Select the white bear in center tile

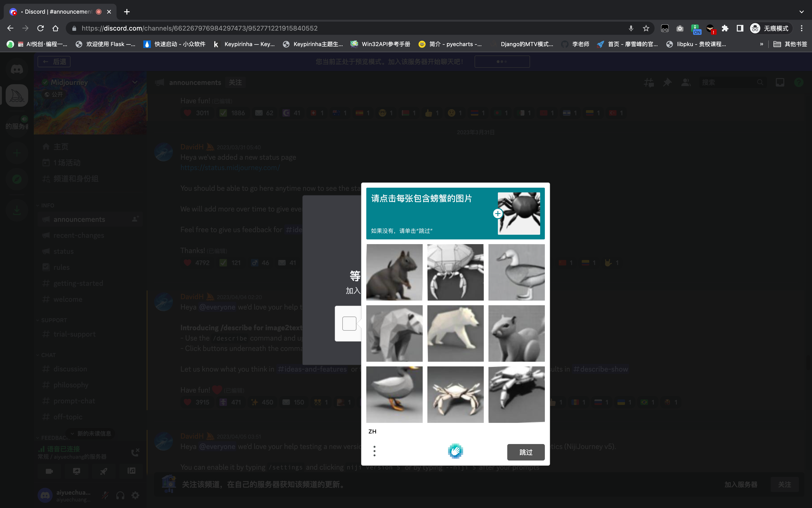click(x=455, y=333)
